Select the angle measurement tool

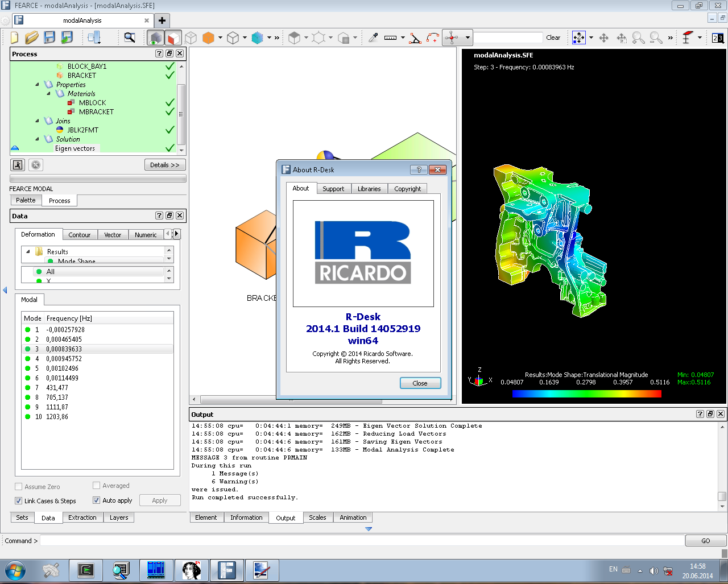[415, 38]
